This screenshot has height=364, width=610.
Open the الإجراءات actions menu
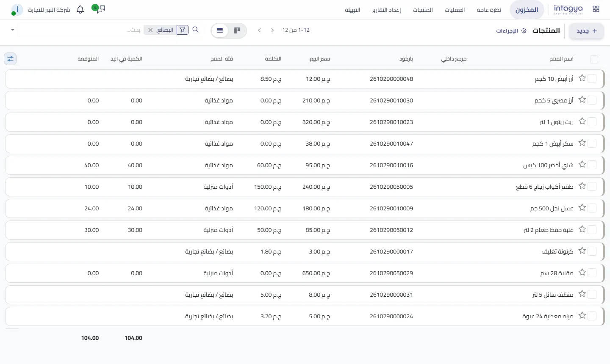click(x=511, y=31)
